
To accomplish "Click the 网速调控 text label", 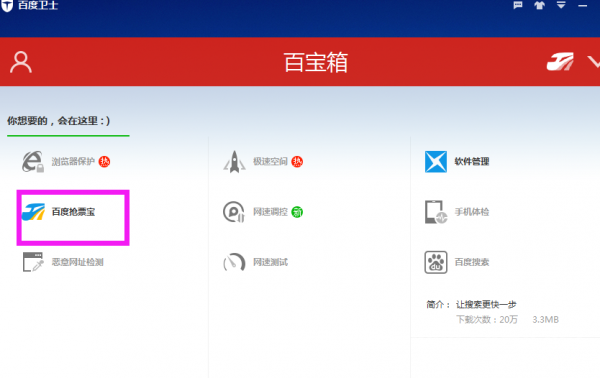I will (x=270, y=212).
